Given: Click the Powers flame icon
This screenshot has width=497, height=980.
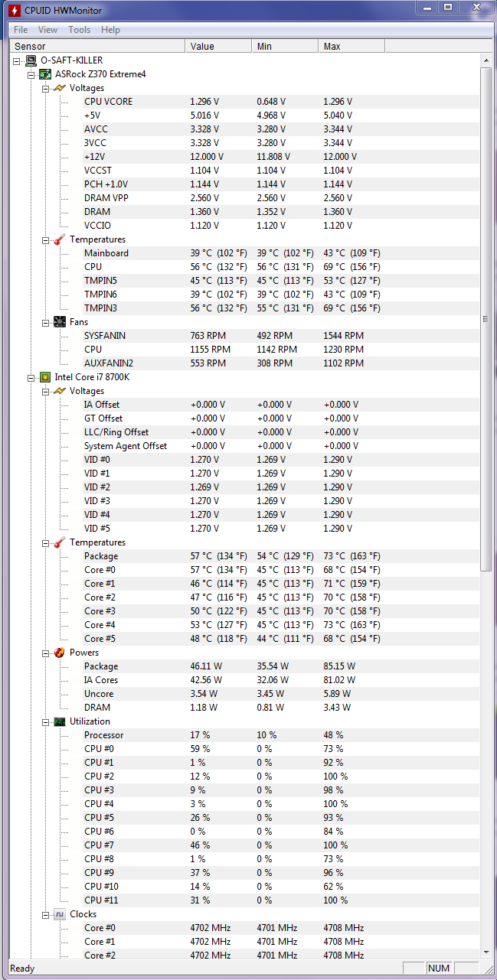Looking at the screenshot, I should point(59,653).
